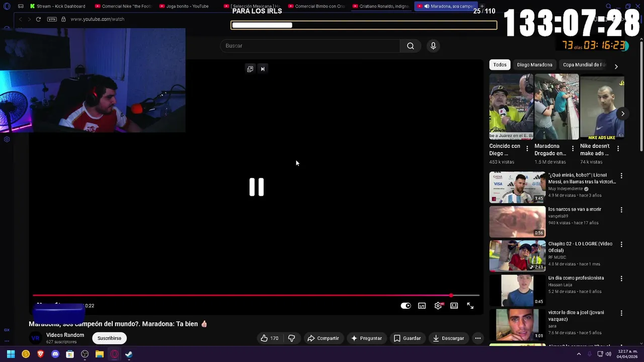Viewport: 644px width, 362px height.
Task: Subscribe to Videos Random channel
Action: 109,338
